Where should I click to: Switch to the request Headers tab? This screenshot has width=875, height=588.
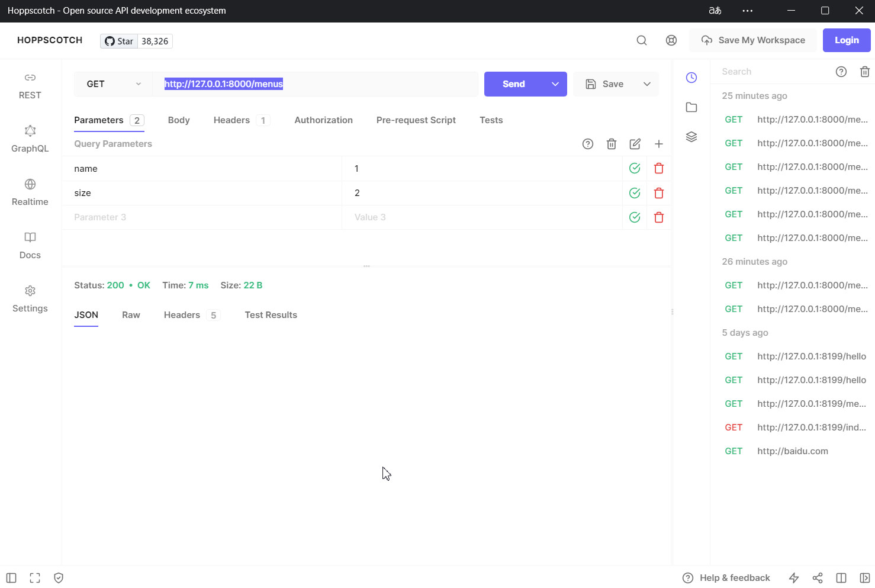pyautogui.click(x=242, y=120)
